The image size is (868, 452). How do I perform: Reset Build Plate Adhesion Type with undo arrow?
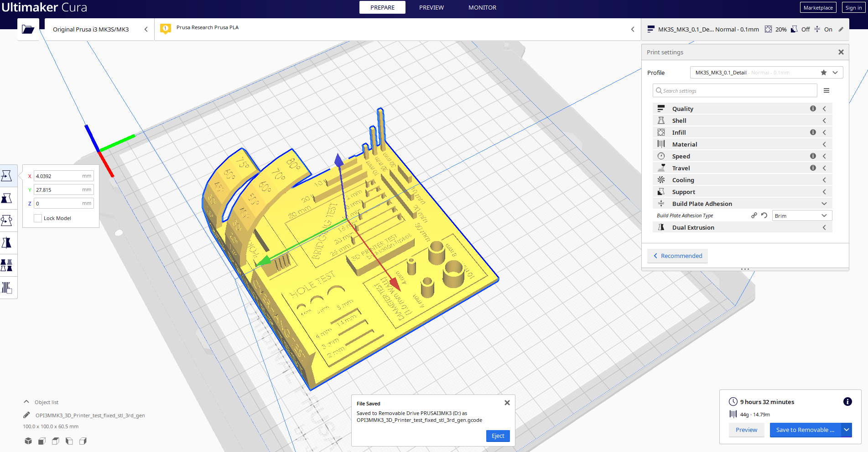(x=764, y=215)
